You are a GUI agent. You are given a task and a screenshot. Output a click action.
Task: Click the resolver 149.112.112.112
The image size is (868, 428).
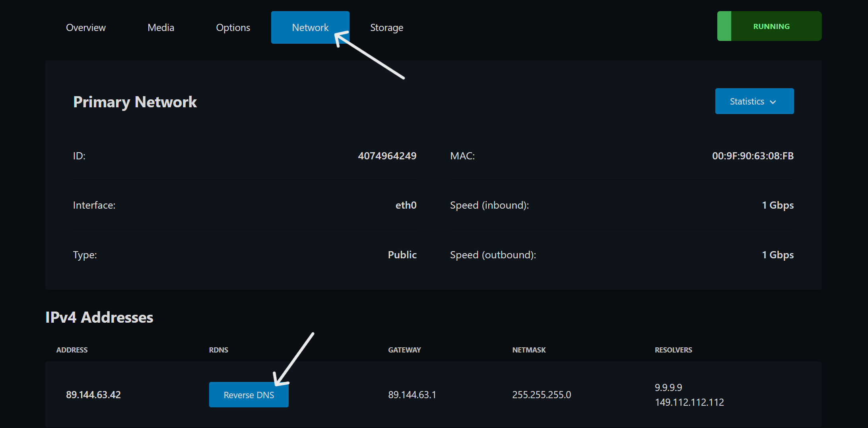pyautogui.click(x=689, y=402)
